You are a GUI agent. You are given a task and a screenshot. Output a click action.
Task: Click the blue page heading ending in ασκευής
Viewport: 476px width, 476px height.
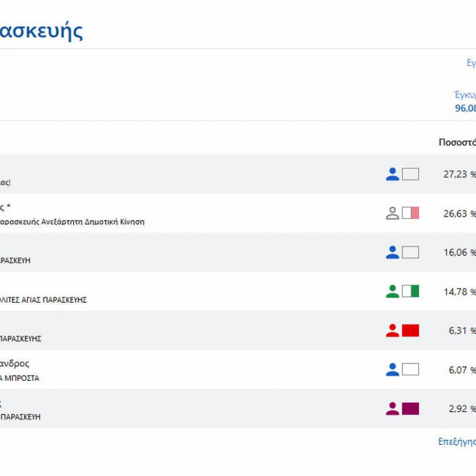pos(41,31)
